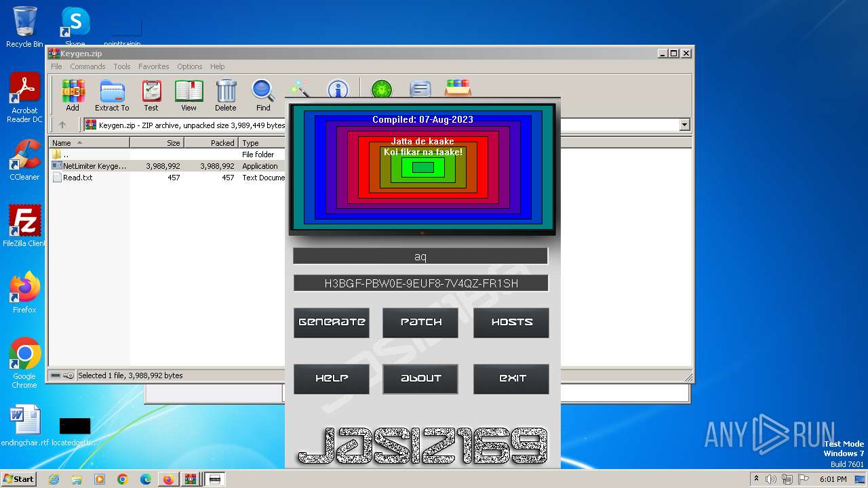Click the Patch button in keygen
868x488 pixels.
click(420, 322)
